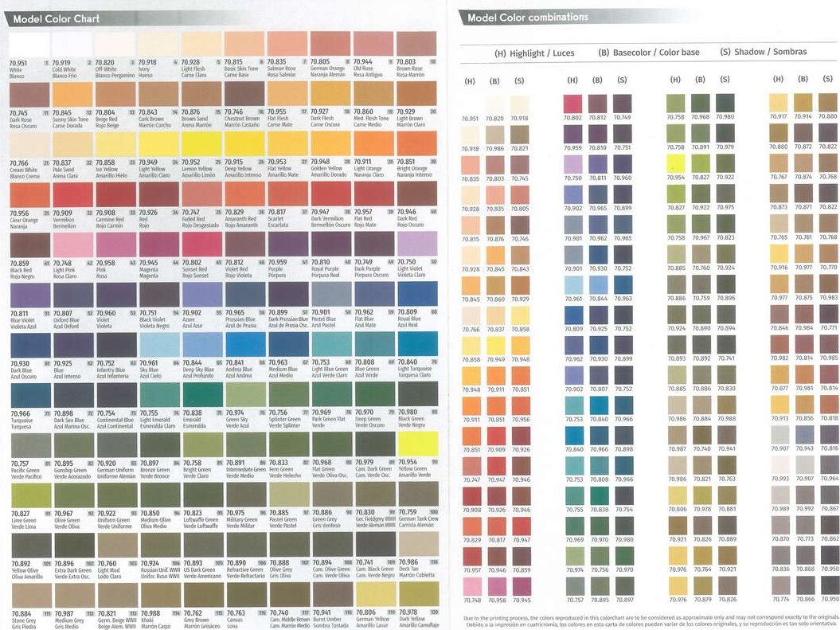The width and height of the screenshot is (840, 630).
Task: Select the 70.812 basecolor swatch in combinations
Action: (597, 104)
